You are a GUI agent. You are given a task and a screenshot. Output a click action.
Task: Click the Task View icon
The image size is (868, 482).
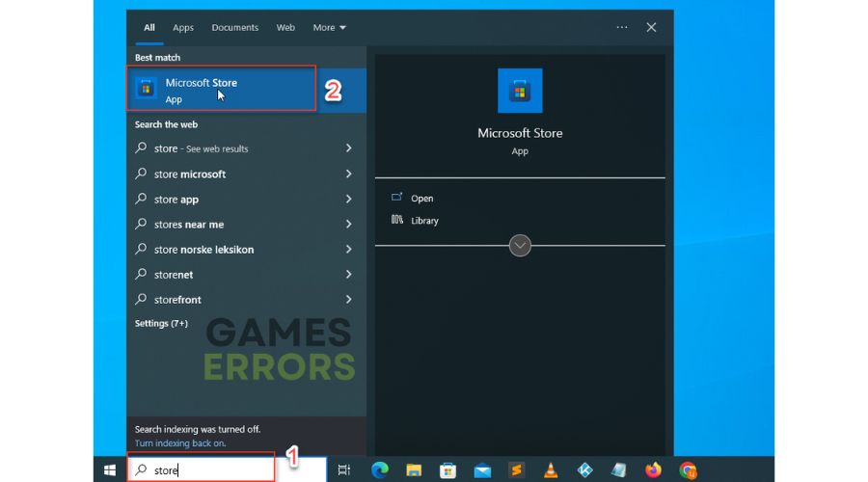coord(343,469)
